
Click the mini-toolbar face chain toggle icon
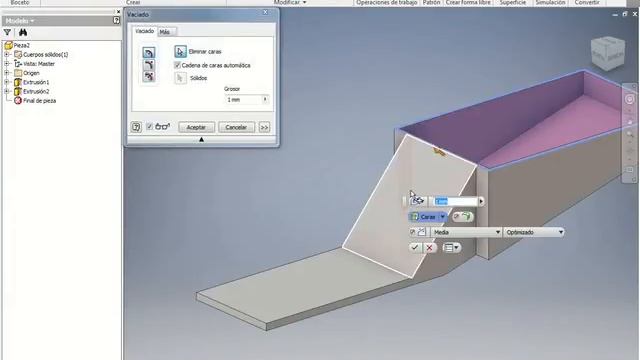(462, 216)
